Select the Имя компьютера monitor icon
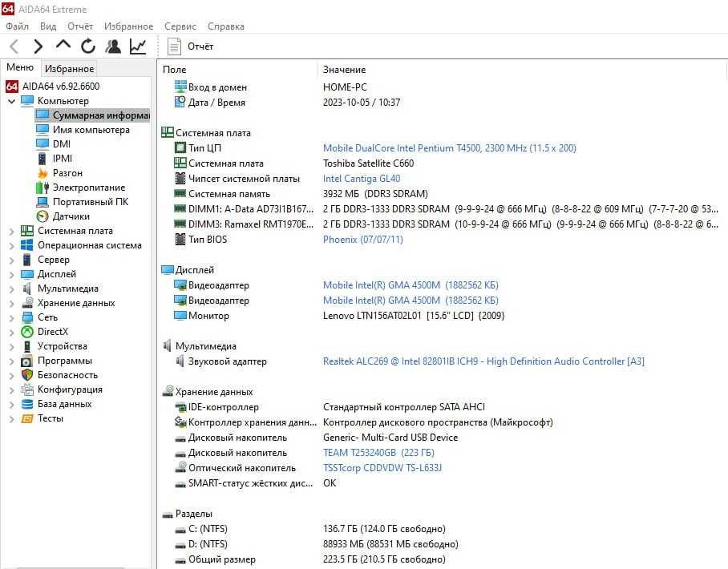This screenshot has width=728, height=569. tap(42, 130)
